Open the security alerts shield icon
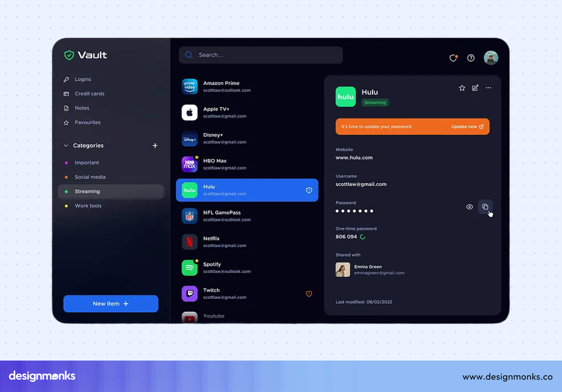The height and width of the screenshot is (392, 562). [x=453, y=58]
